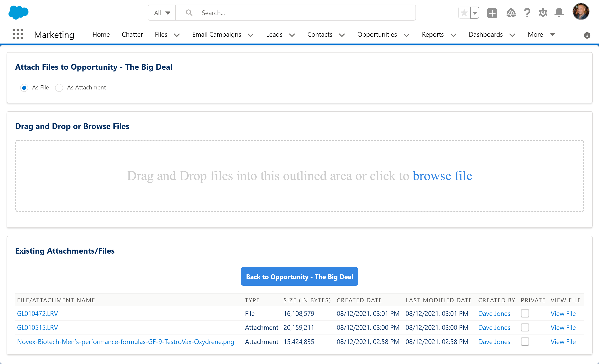Click the Created Date column header
Image resolution: width=599 pixels, height=364 pixels.
359,300
